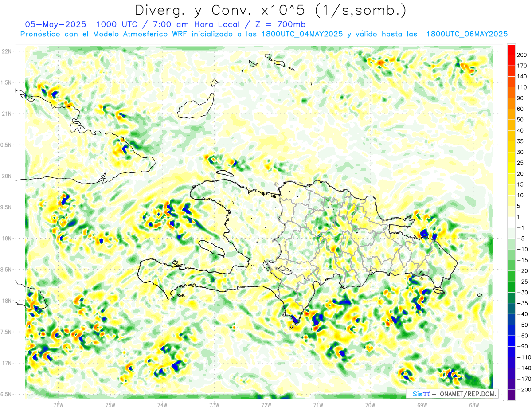Image resolution: width=532 pixels, height=411 pixels.
Task: Click the colorbar value '-40'
Action: click(522, 314)
